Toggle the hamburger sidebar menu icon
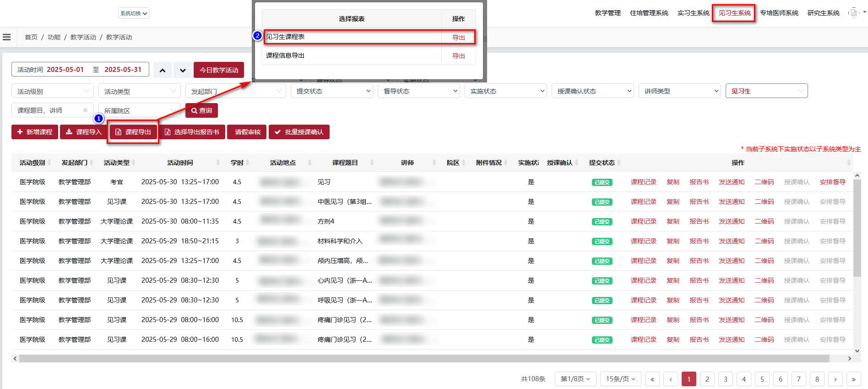The width and height of the screenshot is (868, 389). pos(6,37)
